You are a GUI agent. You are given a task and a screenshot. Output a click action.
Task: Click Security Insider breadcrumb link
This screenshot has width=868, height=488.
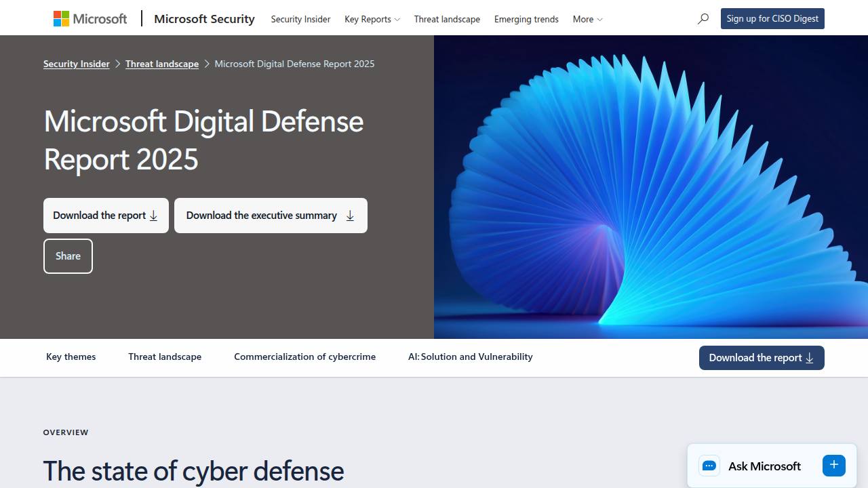coord(77,64)
